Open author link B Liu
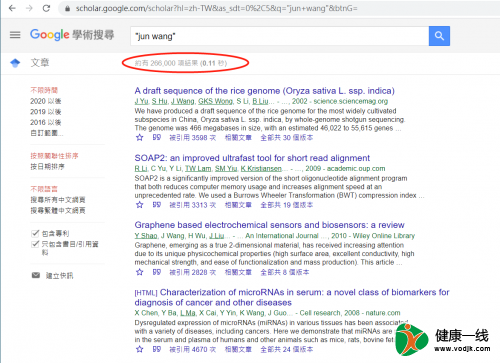Viewport: 500px width, 363px height. point(260,101)
